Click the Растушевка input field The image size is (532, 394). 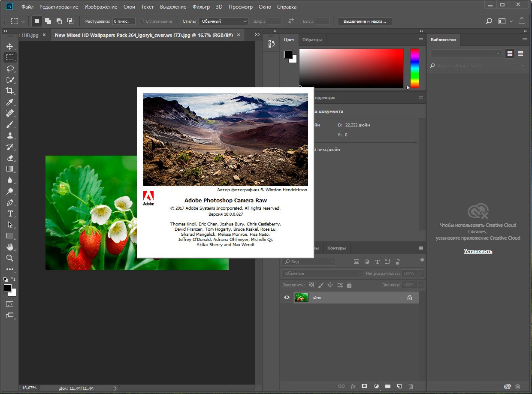[x=124, y=21]
